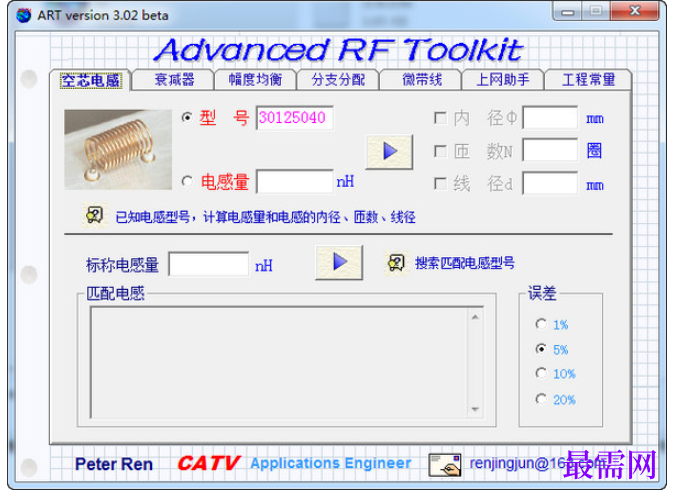Image resolution: width=675 pixels, height=496 pixels.
Task: Select the 分支分配 tab
Action: click(338, 80)
